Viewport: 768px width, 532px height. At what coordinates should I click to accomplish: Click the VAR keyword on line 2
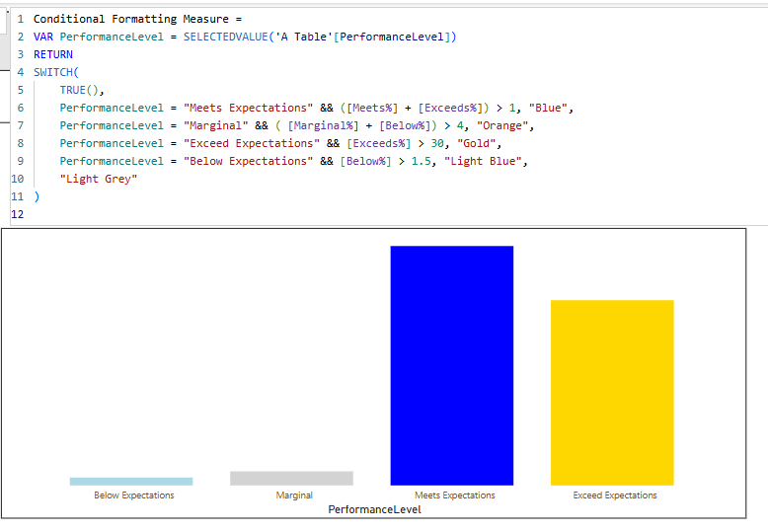coord(43,37)
